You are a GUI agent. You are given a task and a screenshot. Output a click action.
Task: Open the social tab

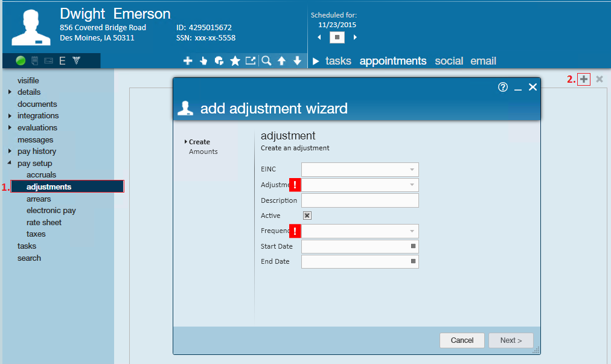click(449, 61)
